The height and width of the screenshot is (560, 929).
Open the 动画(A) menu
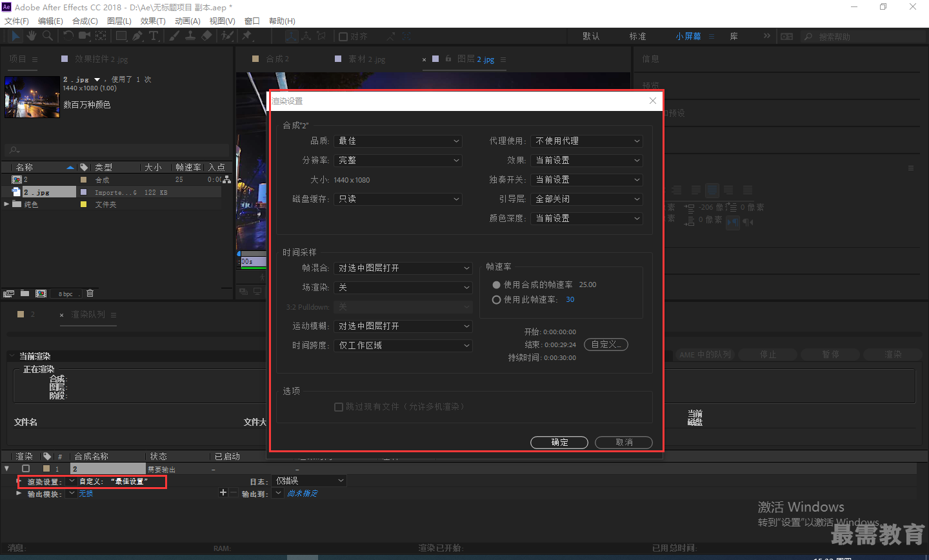pyautogui.click(x=188, y=21)
